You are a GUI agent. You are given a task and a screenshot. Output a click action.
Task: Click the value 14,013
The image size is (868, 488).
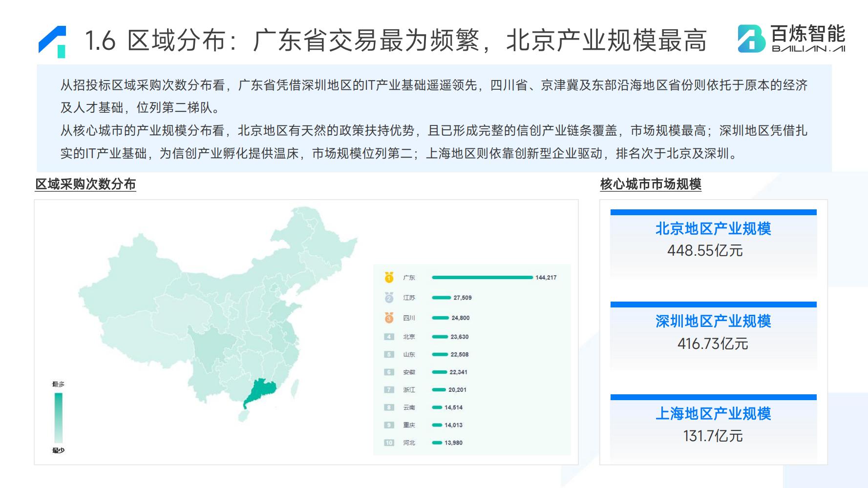[x=454, y=425]
